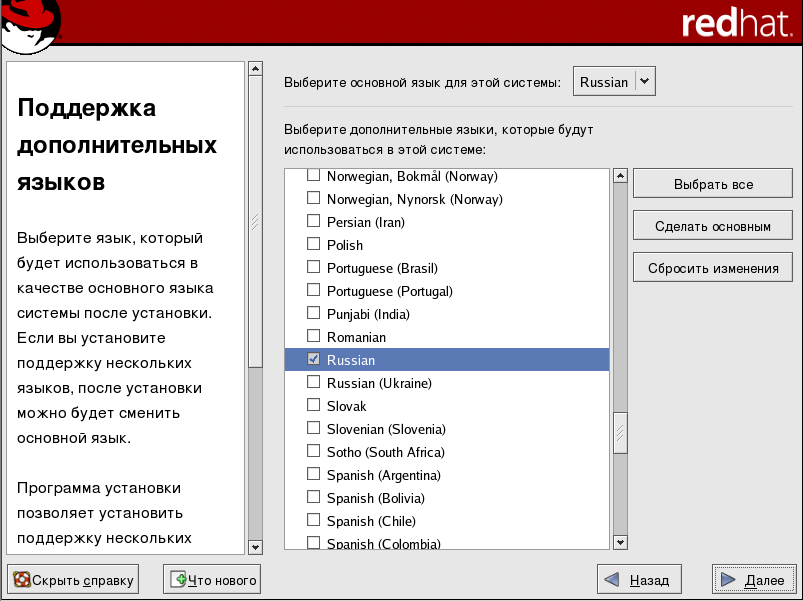Click the dropdown arrow next to Russian
Screen dimensions: 804x601
(x=644, y=82)
